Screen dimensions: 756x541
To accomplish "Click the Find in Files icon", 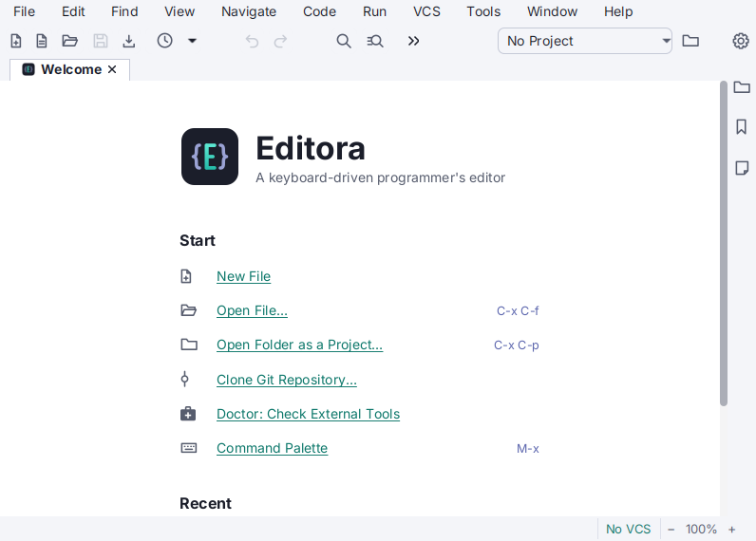I will (375, 41).
